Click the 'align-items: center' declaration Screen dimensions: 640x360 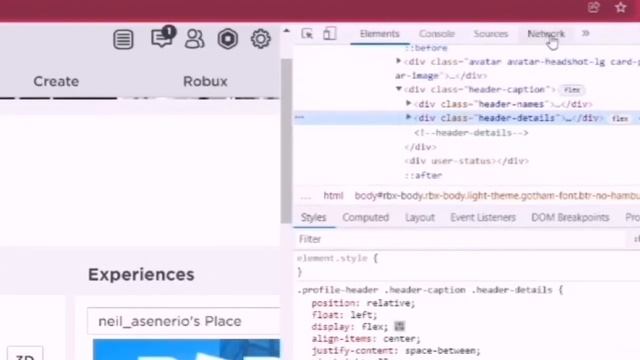point(366,339)
